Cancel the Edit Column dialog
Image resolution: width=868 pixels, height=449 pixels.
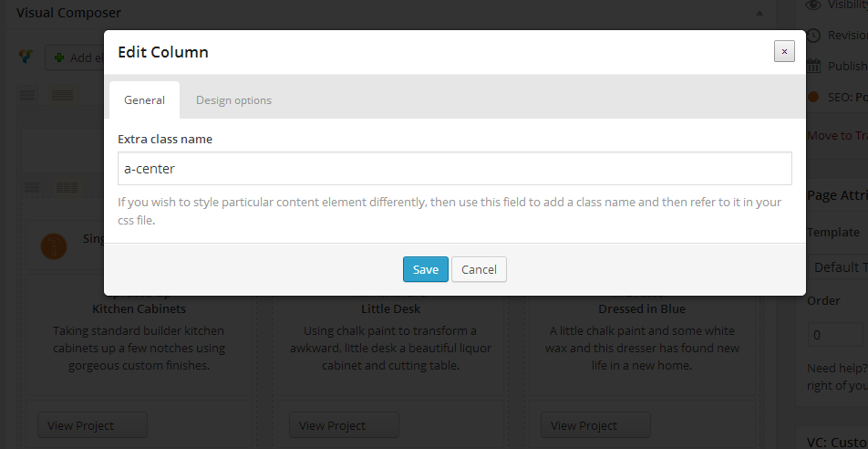[479, 269]
